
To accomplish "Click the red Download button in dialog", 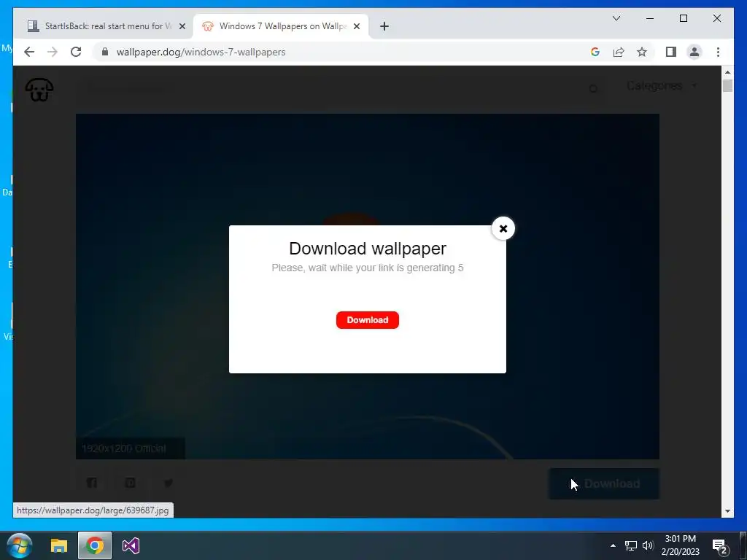I will coord(368,320).
